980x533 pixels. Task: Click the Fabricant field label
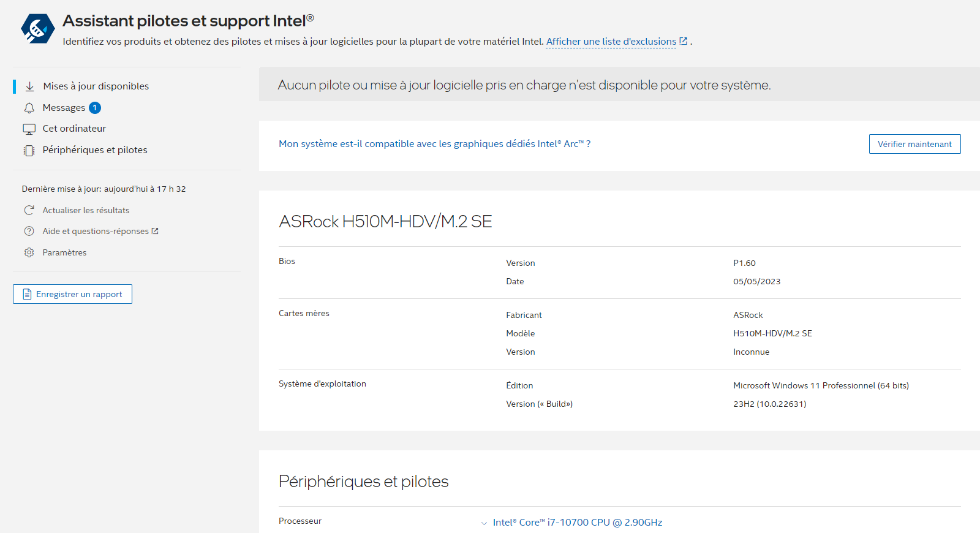click(524, 315)
